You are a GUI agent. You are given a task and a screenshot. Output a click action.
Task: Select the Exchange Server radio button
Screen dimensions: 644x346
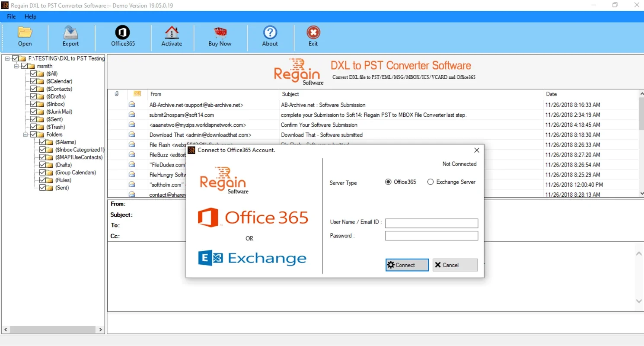[430, 182]
